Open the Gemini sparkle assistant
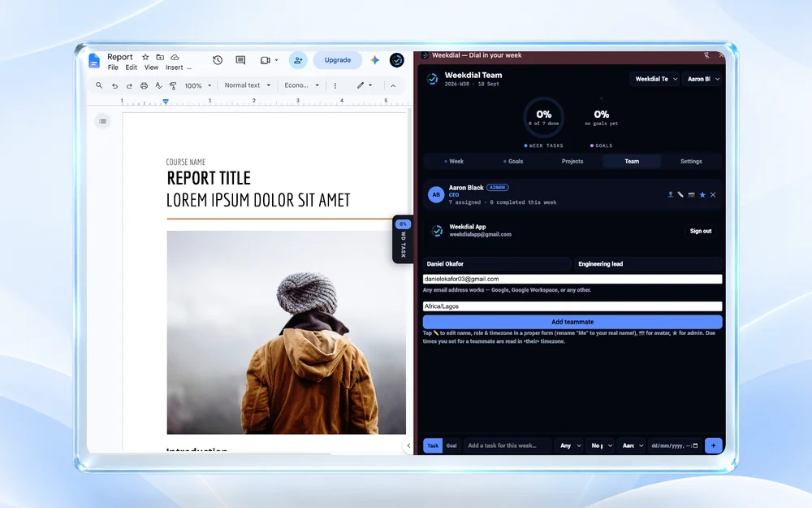The image size is (812, 508). point(375,60)
